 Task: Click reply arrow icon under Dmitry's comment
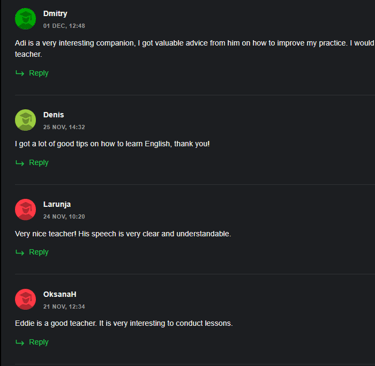[x=20, y=73]
